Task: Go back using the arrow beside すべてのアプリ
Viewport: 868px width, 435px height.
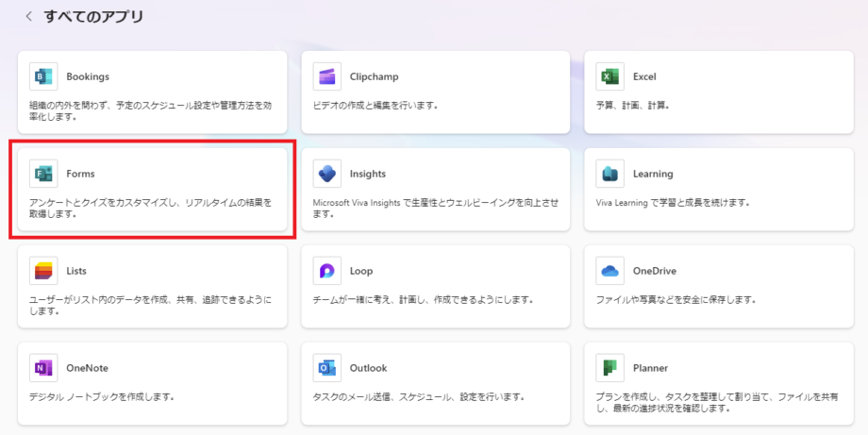Action: click(x=29, y=17)
